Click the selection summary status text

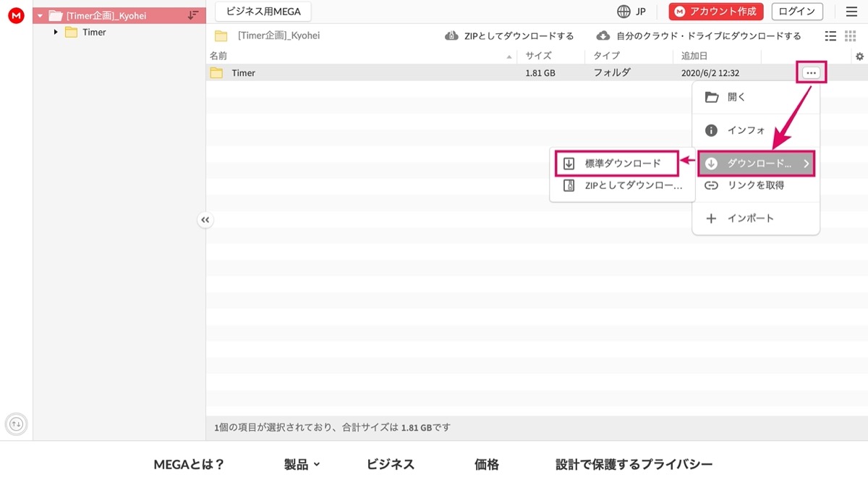333,427
